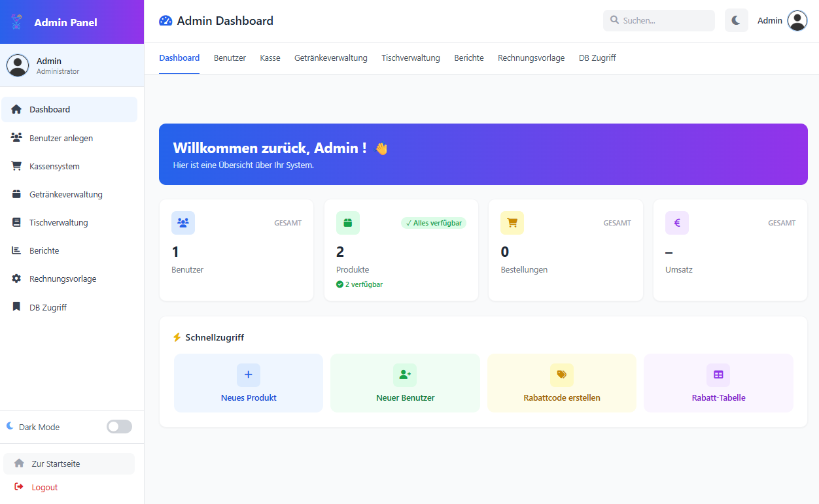The image size is (819, 504).
Task: Click the Rechnungsvorlage gear icon in sidebar
Action: [16, 278]
